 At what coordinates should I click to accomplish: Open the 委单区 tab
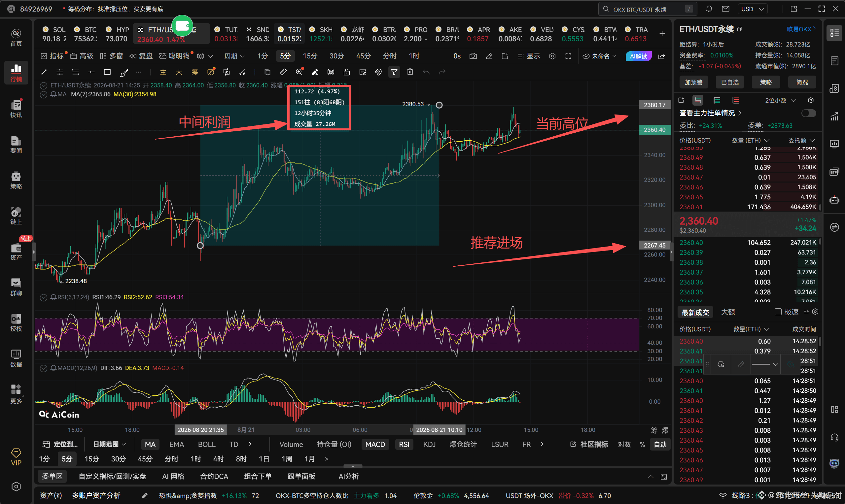[x=52, y=477]
